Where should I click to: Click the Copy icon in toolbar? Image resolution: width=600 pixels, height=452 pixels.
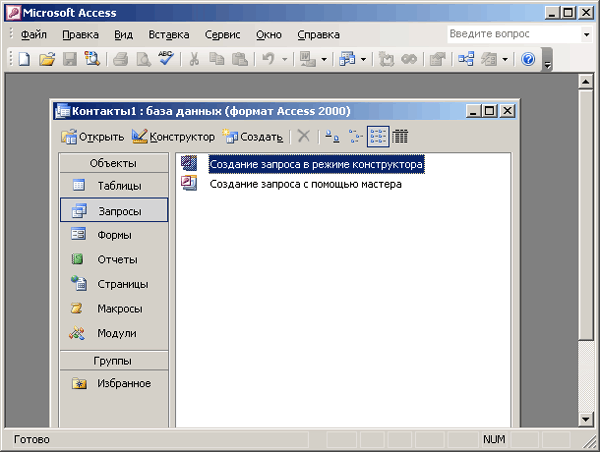(x=217, y=59)
